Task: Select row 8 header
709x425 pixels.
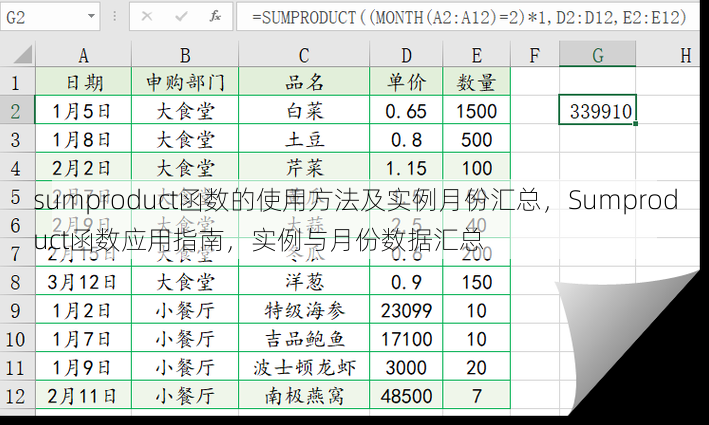Action: click(17, 281)
